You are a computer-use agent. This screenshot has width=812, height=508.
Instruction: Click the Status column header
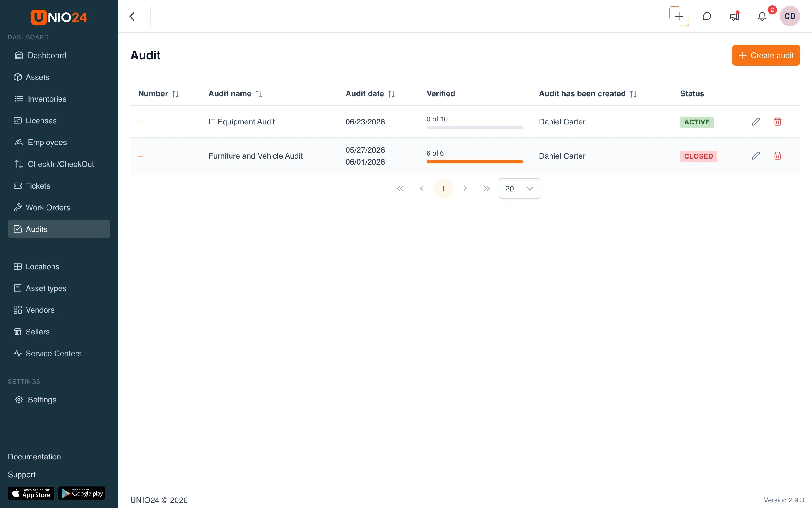point(692,94)
